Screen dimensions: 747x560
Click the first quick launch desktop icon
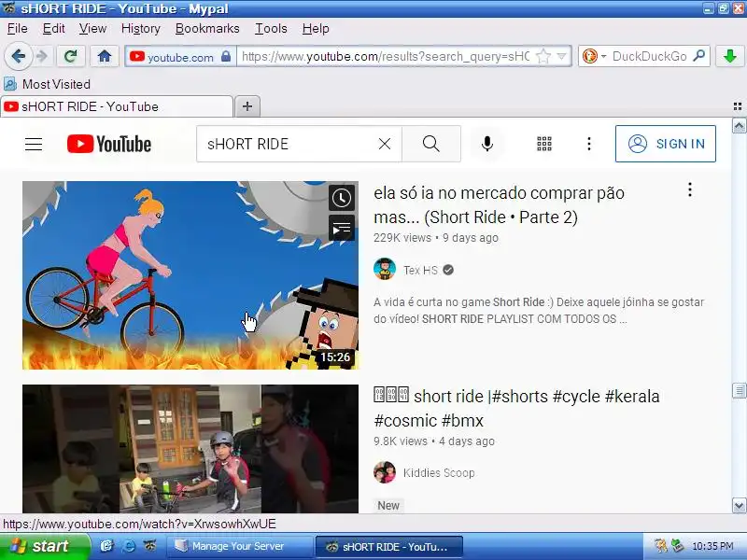coord(106,546)
